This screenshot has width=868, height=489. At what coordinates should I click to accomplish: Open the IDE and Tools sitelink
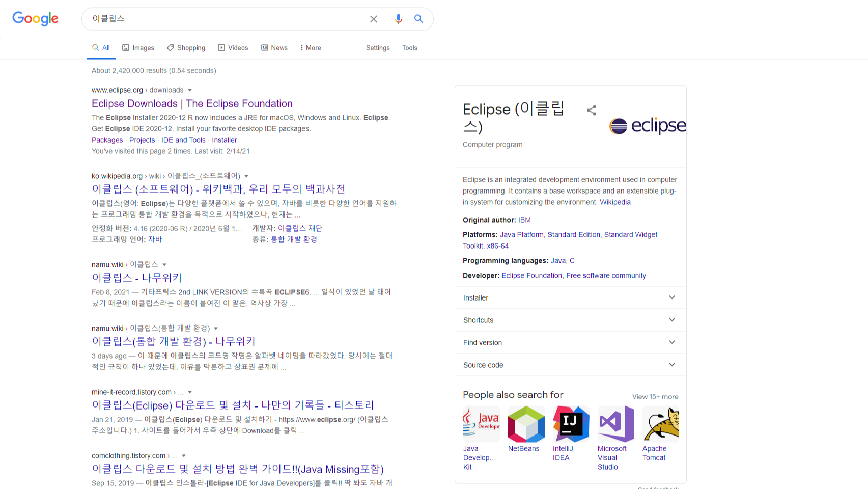[183, 140]
